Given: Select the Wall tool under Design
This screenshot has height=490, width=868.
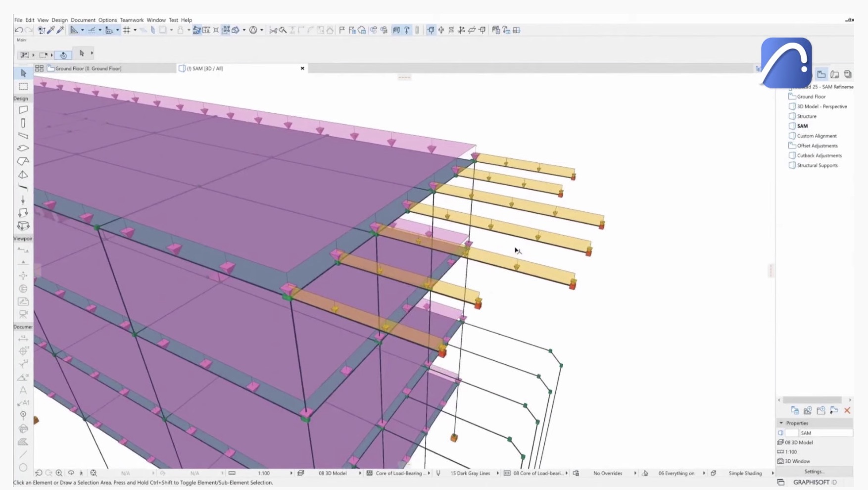Looking at the screenshot, I should click(x=23, y=110).
